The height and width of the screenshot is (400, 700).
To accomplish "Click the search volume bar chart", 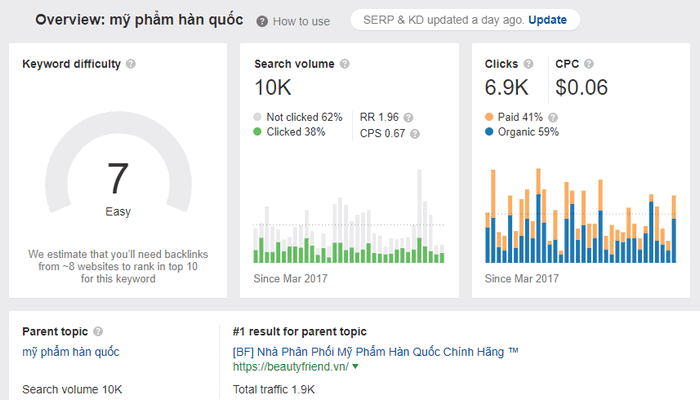I will pos(349,216).
